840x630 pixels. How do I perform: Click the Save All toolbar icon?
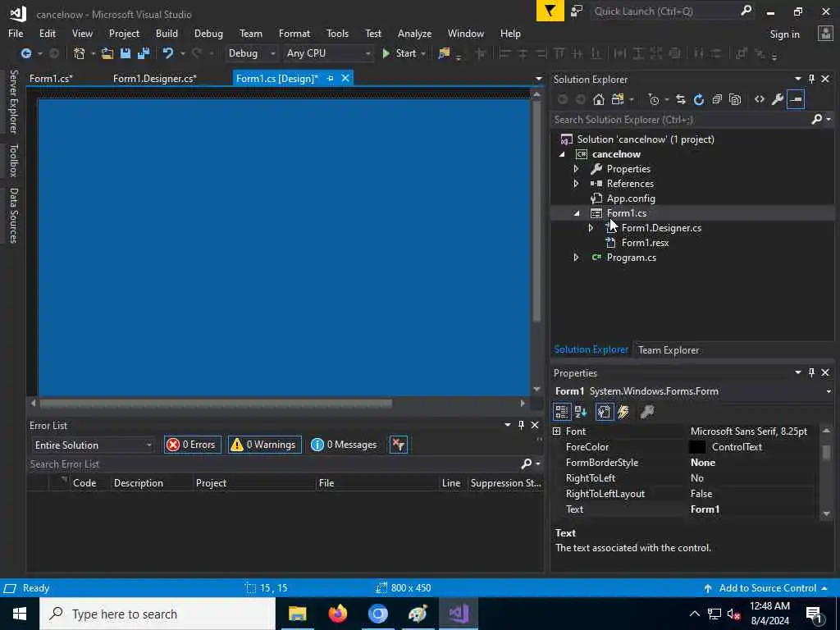(x=144, y=53)
